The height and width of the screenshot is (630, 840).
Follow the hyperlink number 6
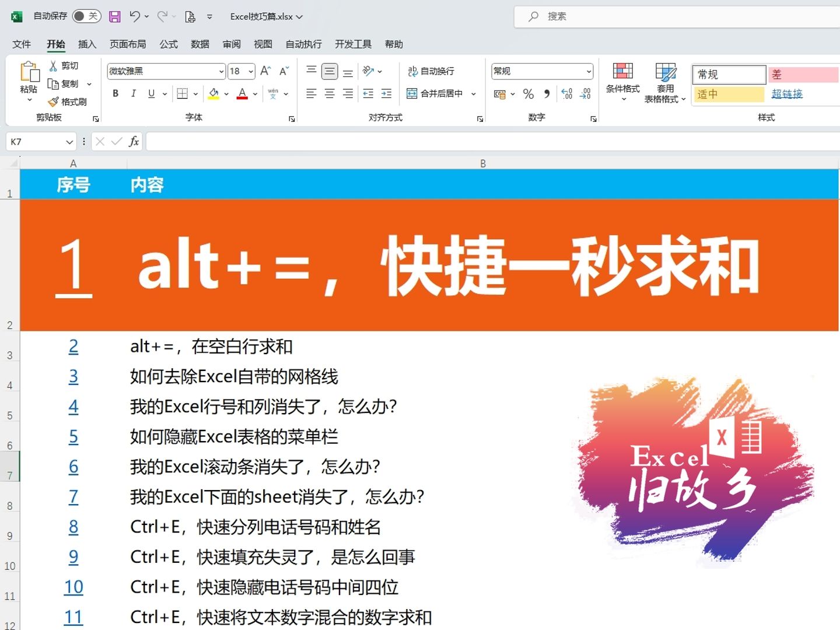(x=73, y=467)
